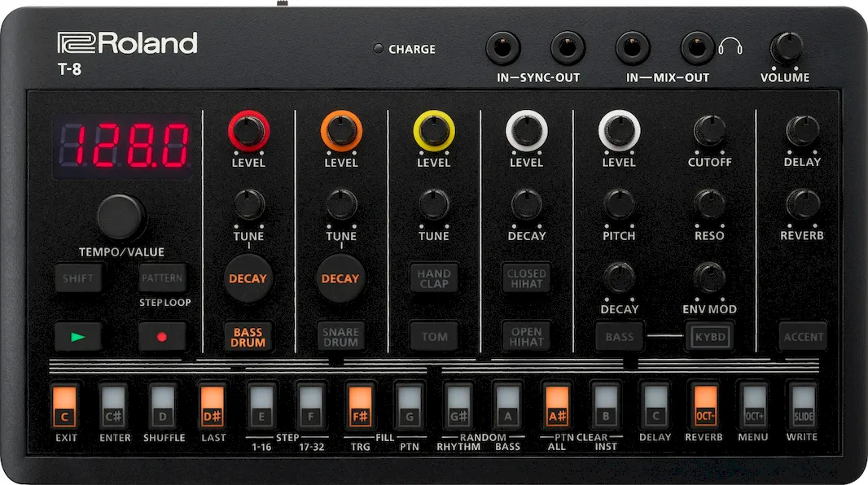This screenshot has width=868, height=485.
Task: Click the MIX IN jack
Action: (633, 47)
